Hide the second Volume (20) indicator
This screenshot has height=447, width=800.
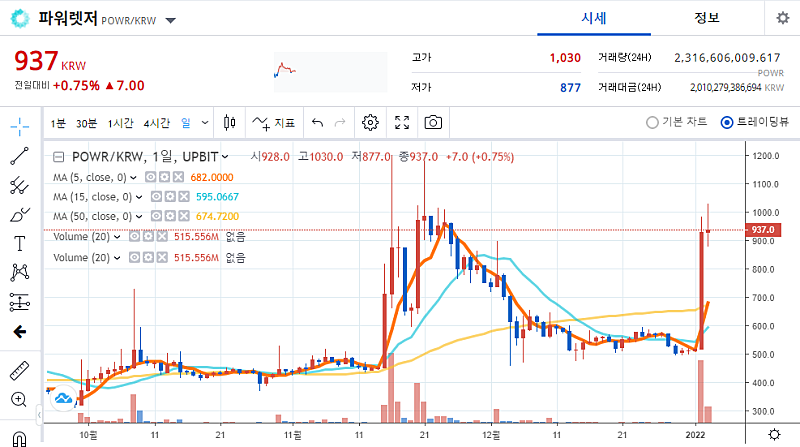click(134, 258)
